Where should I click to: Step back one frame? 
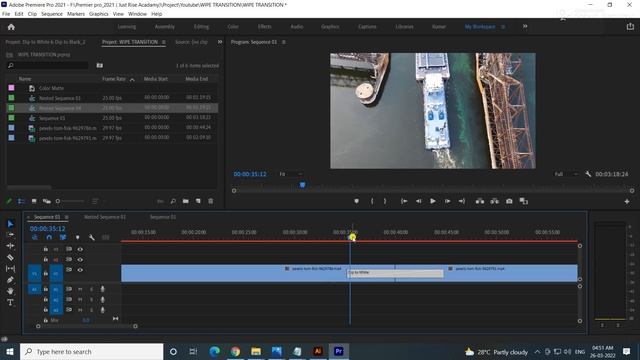pyautogui.click(x=418, y=201)
